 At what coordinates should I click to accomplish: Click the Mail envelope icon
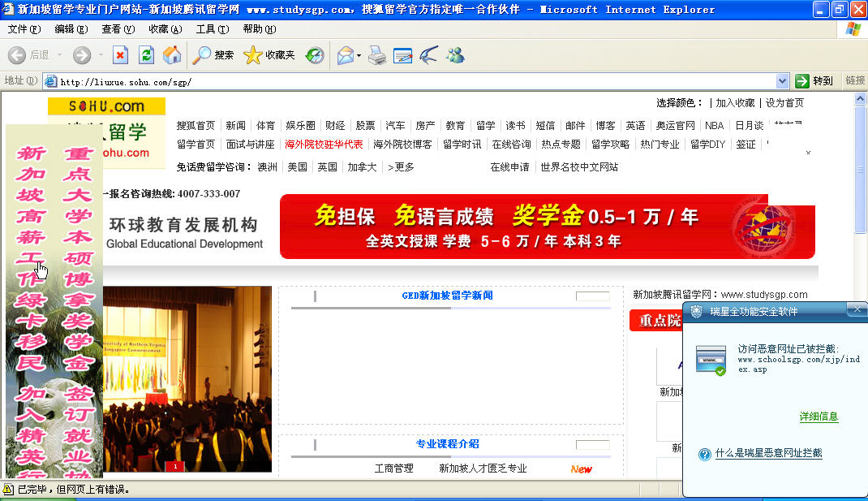point(345,55)
